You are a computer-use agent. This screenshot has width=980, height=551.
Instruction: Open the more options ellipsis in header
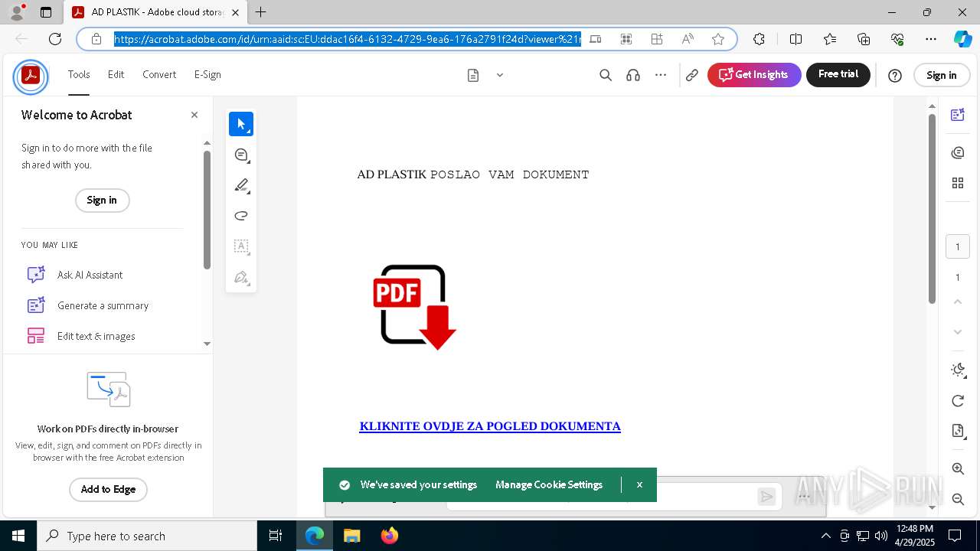pos(661,75)
